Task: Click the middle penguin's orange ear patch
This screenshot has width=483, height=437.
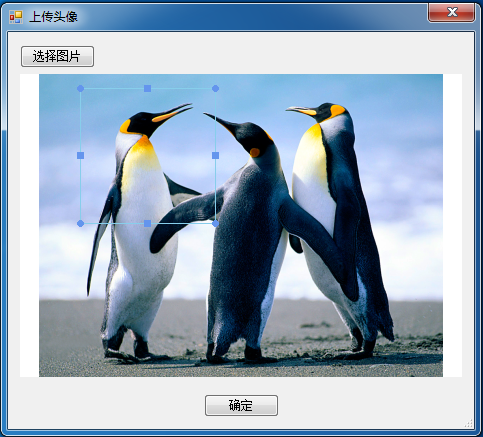Action: pos(255,153)
